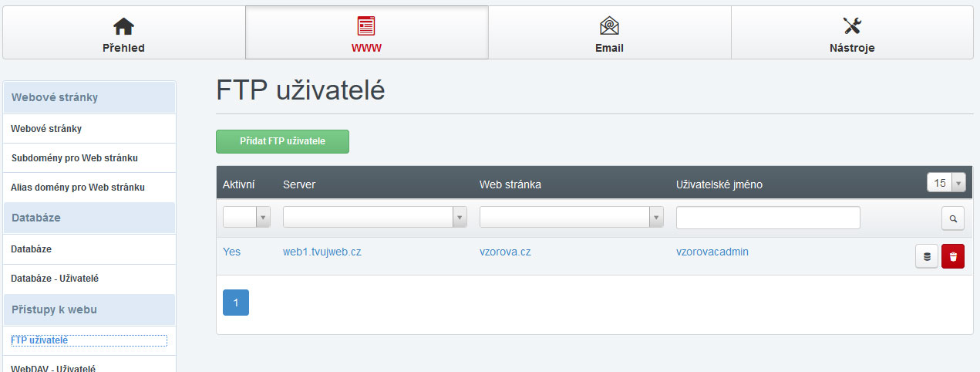The image size is (980, 372).
Task: Open the vzorovacadmin username link
Action: tap(712, 252)
